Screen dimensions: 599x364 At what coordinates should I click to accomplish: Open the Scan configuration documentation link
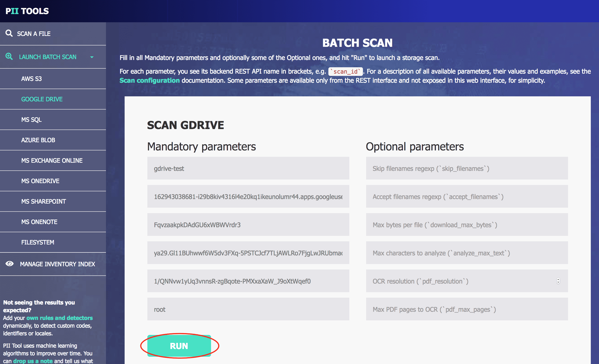pyautogui.click(x=149, y=80)
